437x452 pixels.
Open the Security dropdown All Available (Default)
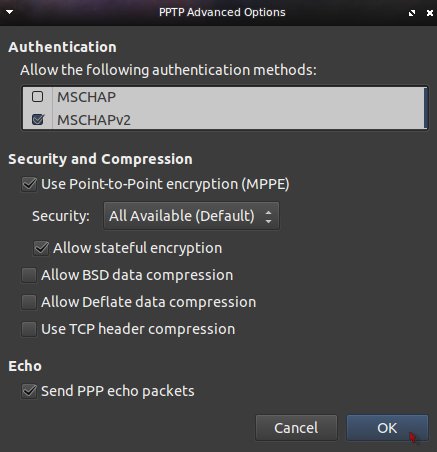(x=191, y=216)
